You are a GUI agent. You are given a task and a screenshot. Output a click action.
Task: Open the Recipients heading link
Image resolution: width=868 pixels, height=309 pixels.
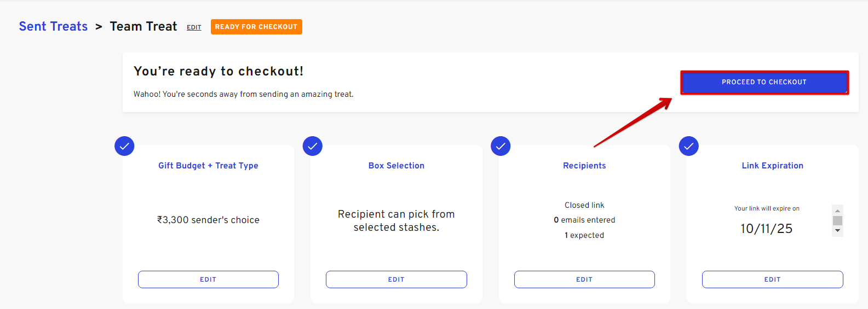point(584,166)
